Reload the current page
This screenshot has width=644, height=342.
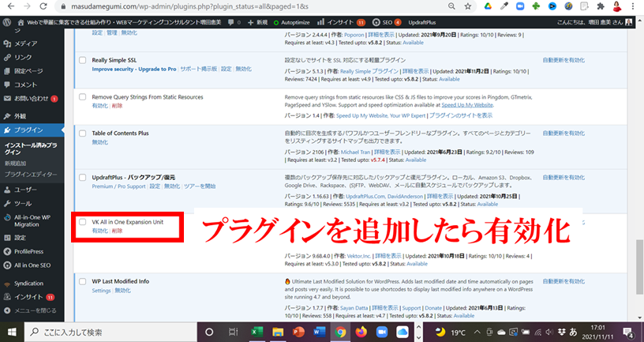(x=43, y=6)
